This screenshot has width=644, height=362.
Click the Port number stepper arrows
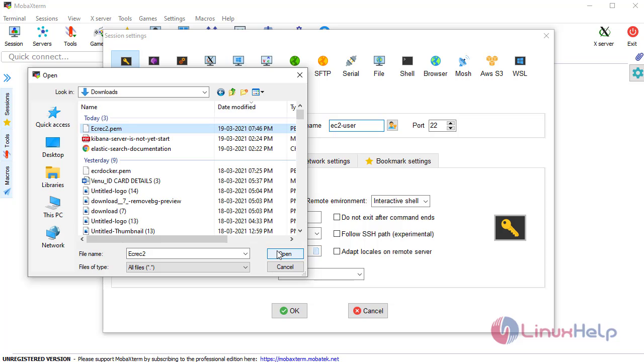[x=451, y=125]
